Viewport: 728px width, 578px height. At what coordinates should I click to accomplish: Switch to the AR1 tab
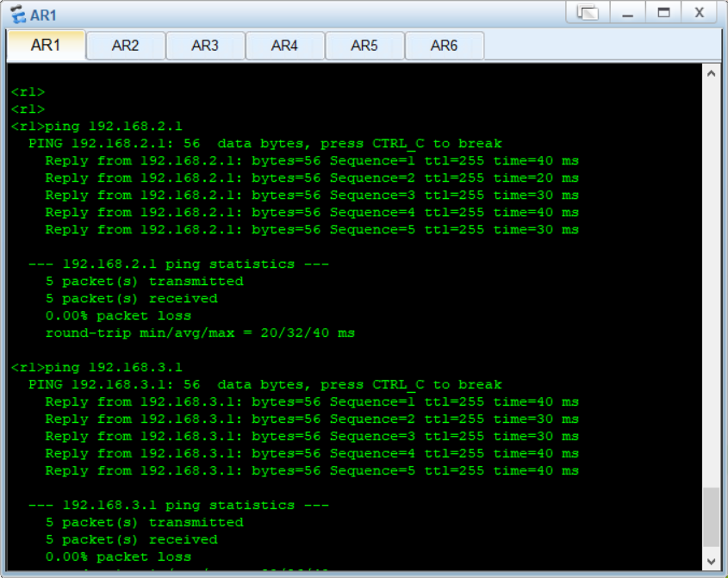[x=46, y=46]
